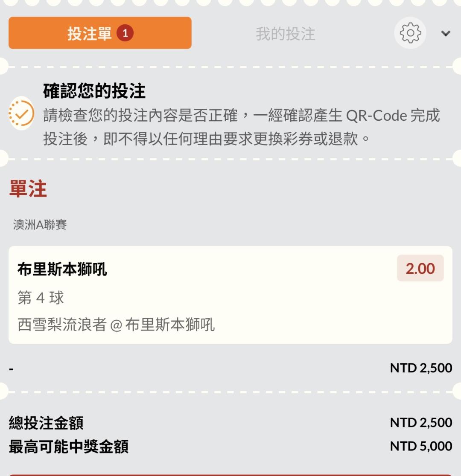Switch to the 投注單 tab

[90, 33]
